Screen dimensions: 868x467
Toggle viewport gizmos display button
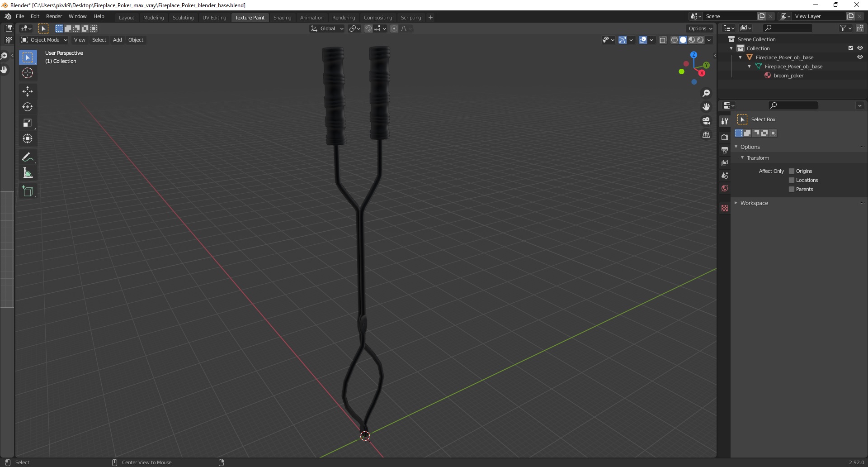click(x=623, y=40)
